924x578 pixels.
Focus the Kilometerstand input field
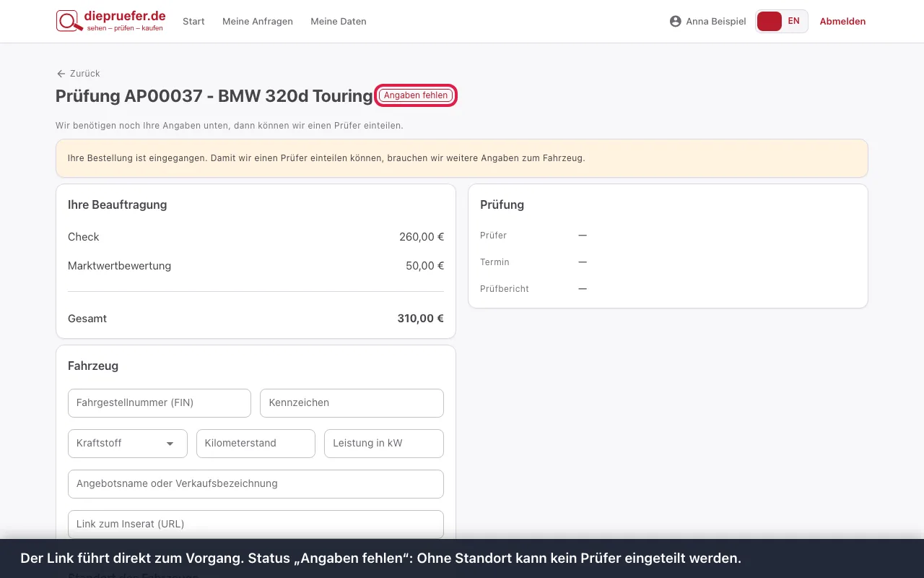pyautogui.click(x=256, y=444)
